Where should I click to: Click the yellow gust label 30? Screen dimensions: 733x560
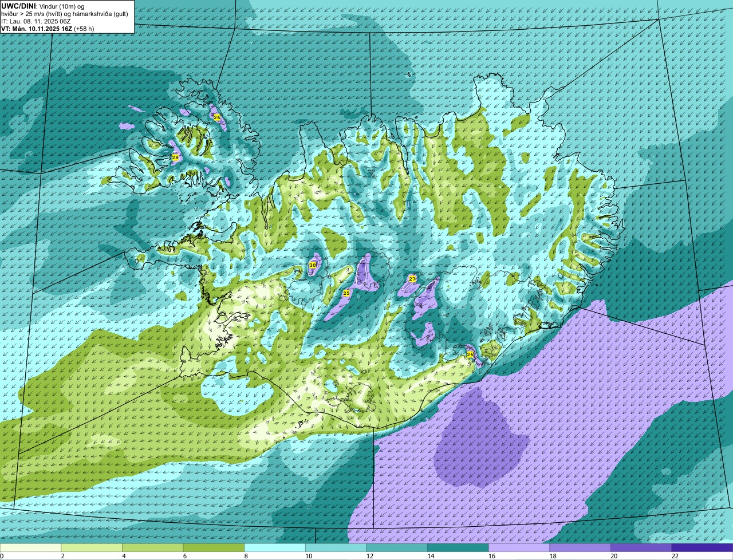tap(312, 265)
